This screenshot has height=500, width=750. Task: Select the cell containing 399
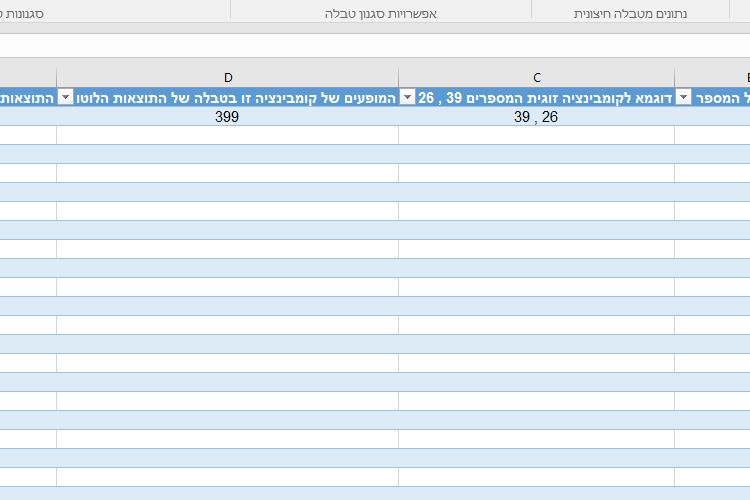click(228, 116)
